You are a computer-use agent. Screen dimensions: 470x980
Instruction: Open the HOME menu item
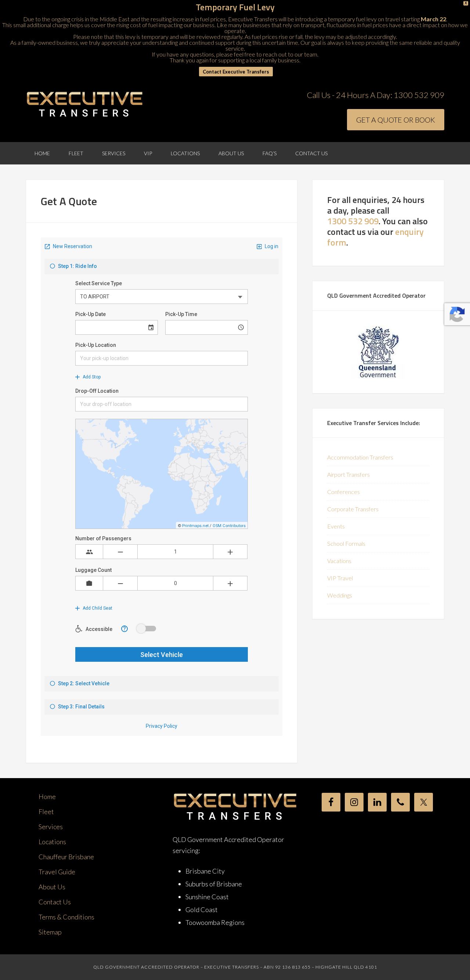42,153
